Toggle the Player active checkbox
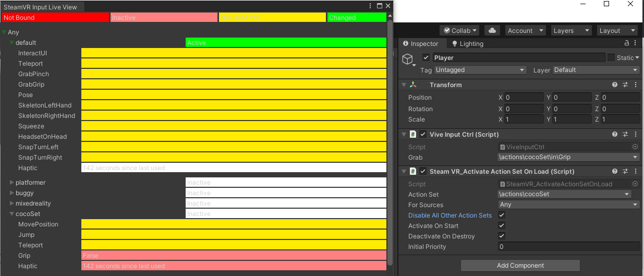Screen dimensions: 644x276 coord(426,57)
